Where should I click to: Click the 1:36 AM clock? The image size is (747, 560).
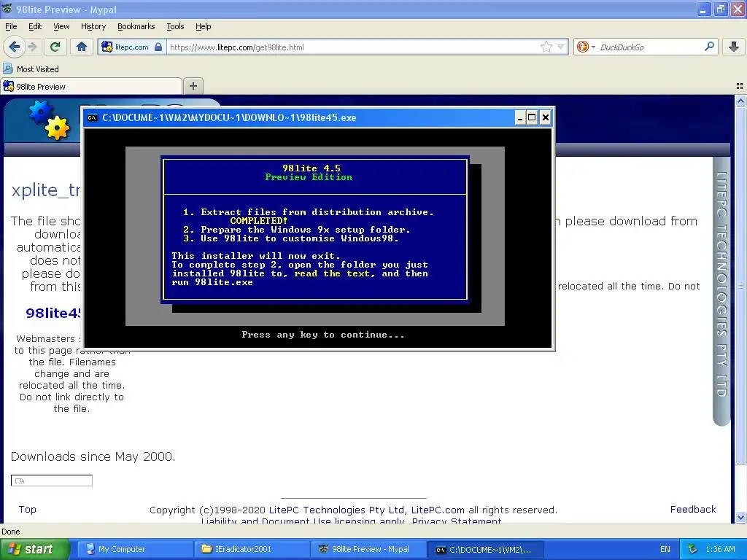[720, 549]
